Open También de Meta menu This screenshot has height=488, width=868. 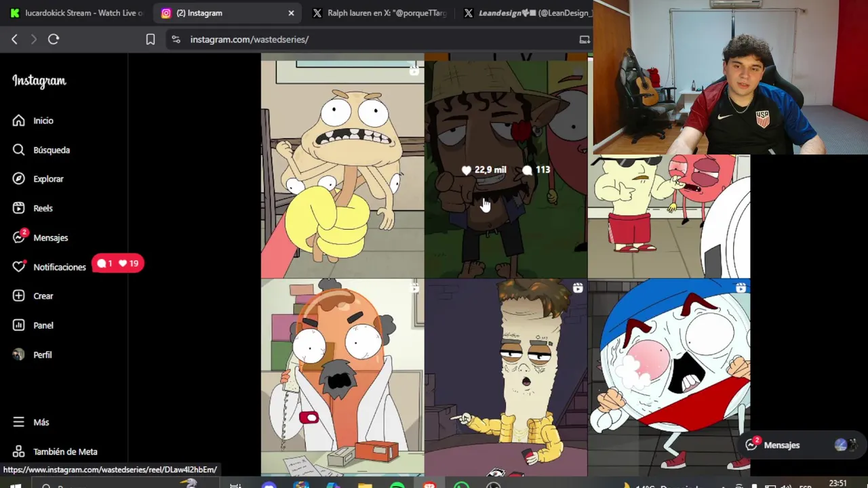click(x=56, y=451)
